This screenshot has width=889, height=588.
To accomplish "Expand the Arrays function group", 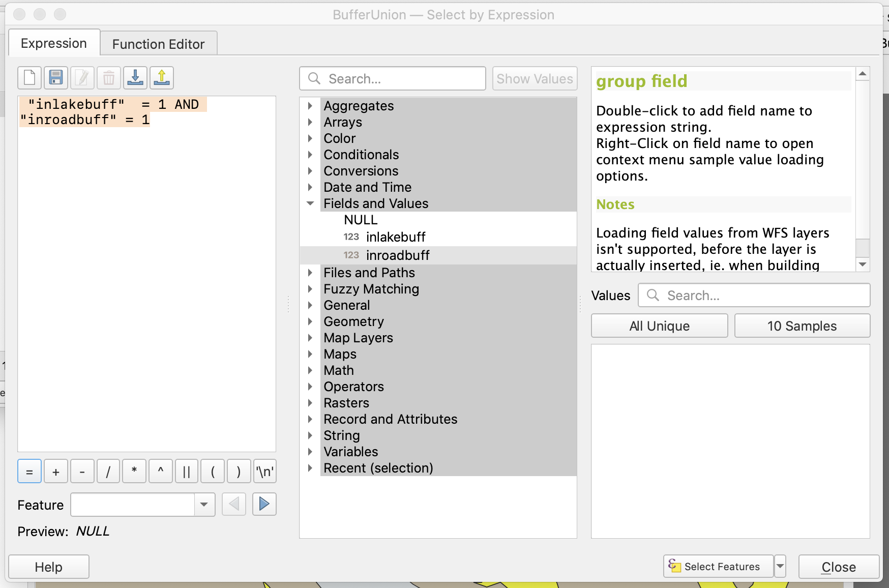I will pos(310,122).
